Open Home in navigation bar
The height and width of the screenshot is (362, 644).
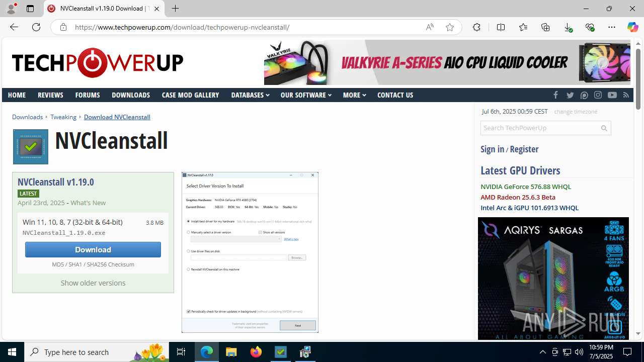coord(17,95)
